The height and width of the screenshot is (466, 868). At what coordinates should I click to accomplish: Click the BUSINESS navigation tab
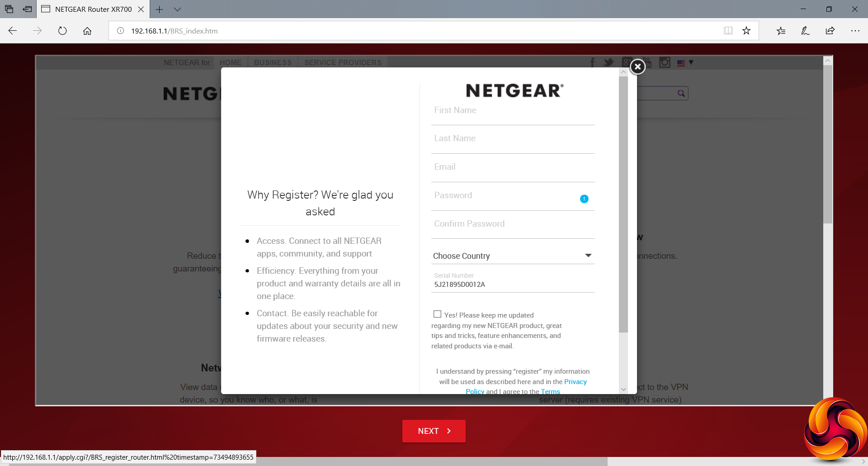point(273,62)
